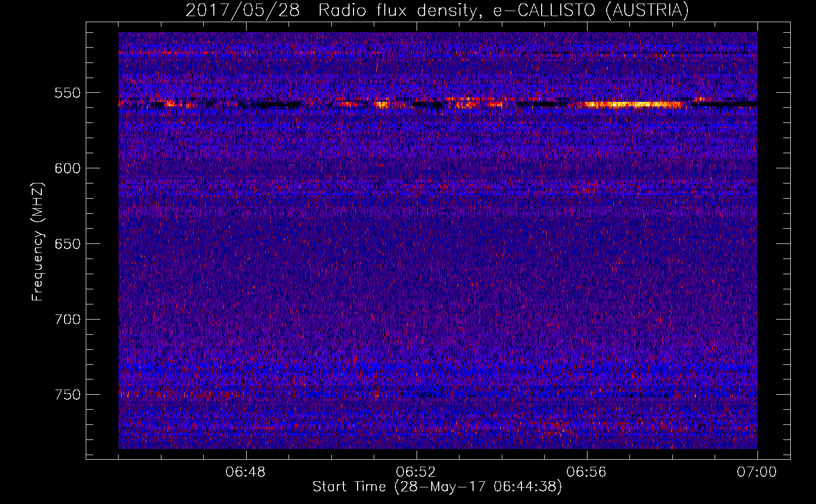Click the 550 frequency tick label
The height and width of the screenshot is (504, 816).
pos(68,93)
